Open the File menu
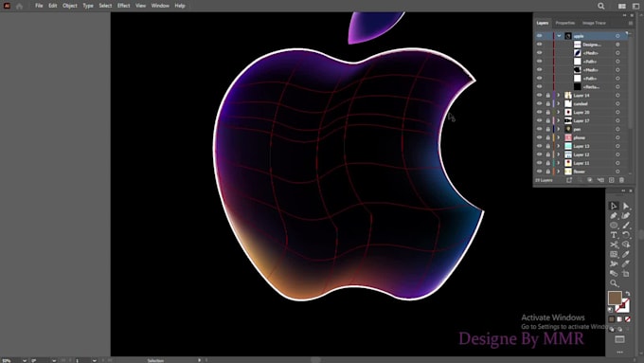The image size is (644, 363). [x=39, y=6]
